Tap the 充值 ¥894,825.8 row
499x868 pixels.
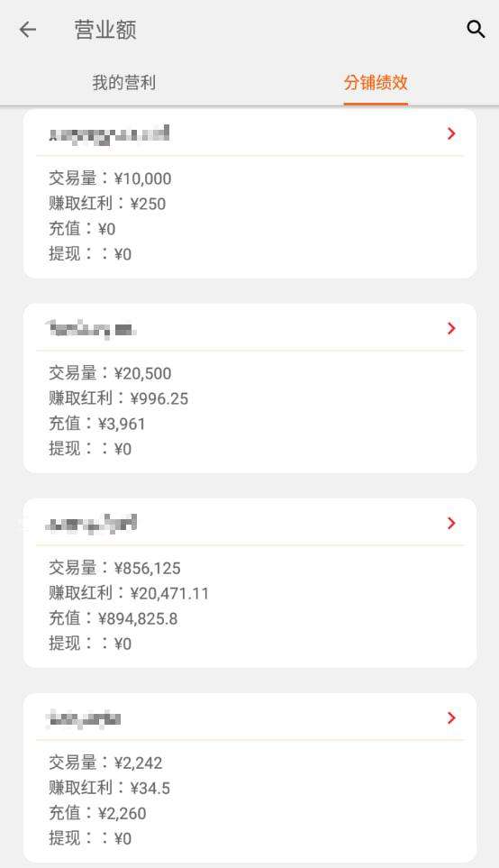[113, 618]
